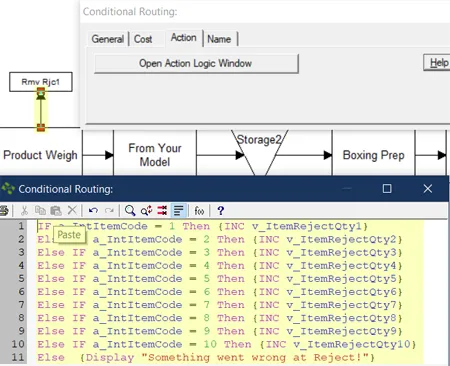
Task: Select the From Your Model activity
Action: 155,155
